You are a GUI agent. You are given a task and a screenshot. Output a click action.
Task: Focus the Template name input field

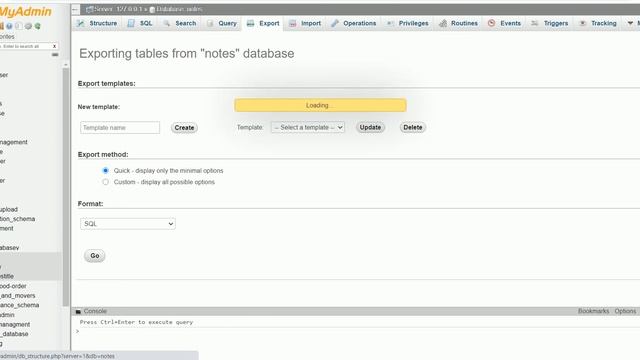click(120, 127)
